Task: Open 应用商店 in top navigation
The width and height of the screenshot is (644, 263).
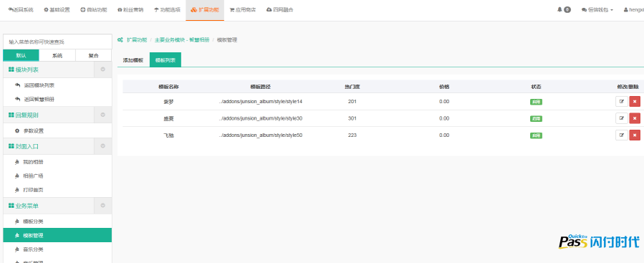Action: [243, 9]
